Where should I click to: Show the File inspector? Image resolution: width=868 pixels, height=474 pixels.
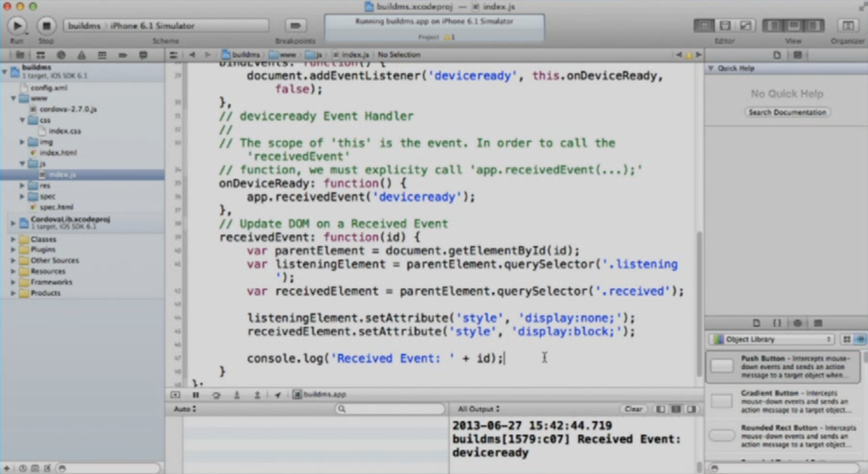[x=777, y=55]
